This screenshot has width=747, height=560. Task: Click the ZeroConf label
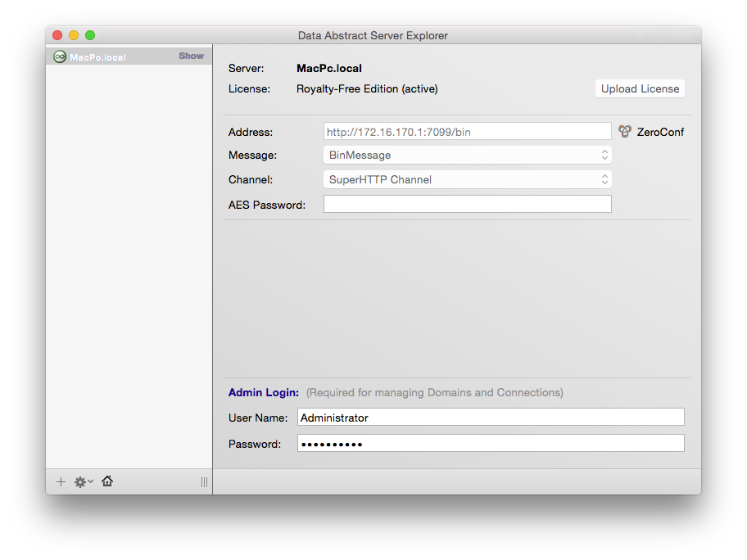[660, 132]
